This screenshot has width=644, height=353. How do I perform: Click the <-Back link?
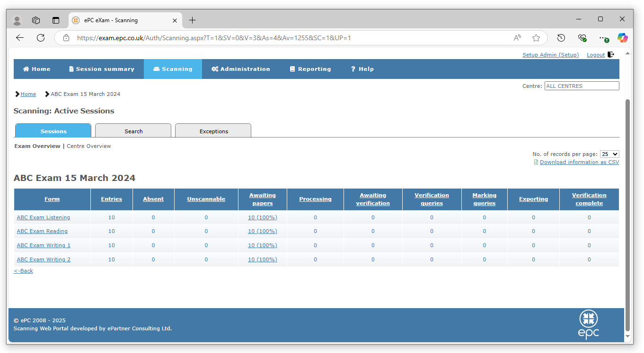click(x=23, y=271)
